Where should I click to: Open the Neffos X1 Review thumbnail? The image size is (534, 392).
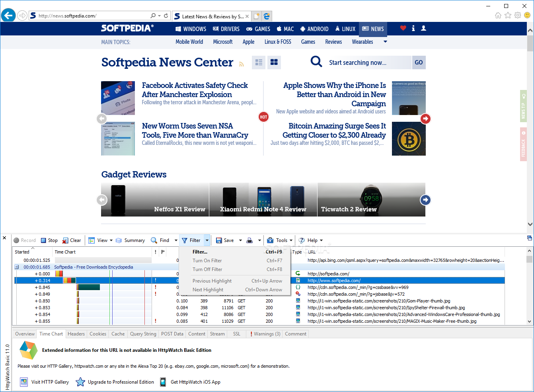pyautogui.click(x=155, y=200)
